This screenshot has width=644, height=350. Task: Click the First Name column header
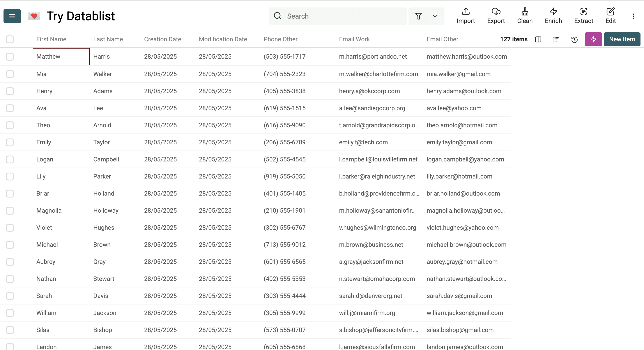[51, 39]
